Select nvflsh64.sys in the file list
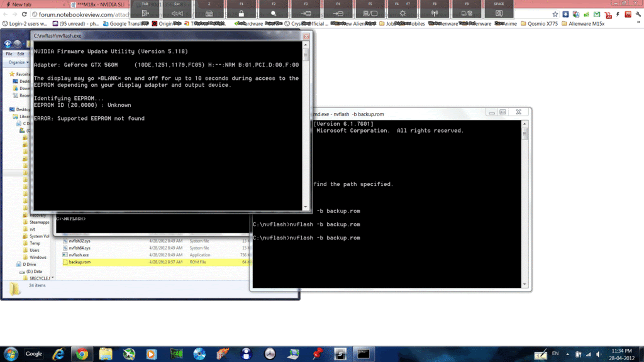This screenshot has width=644, height=362. (79, 248)
